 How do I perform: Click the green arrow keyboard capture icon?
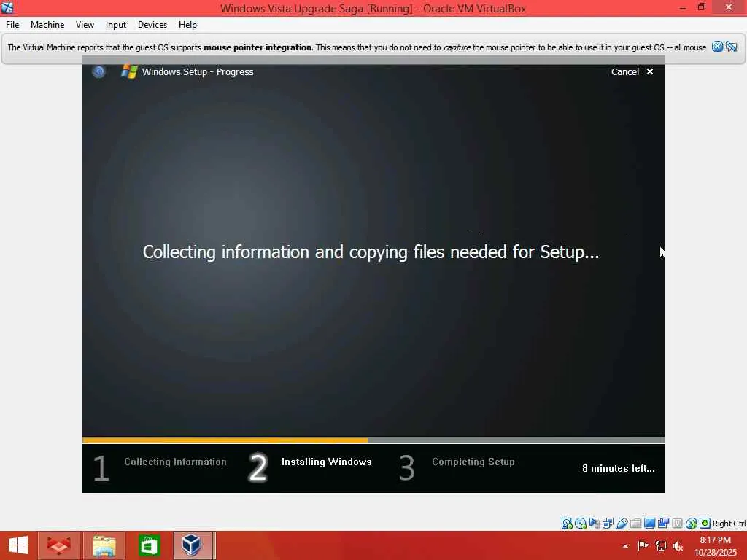[705, 524]
